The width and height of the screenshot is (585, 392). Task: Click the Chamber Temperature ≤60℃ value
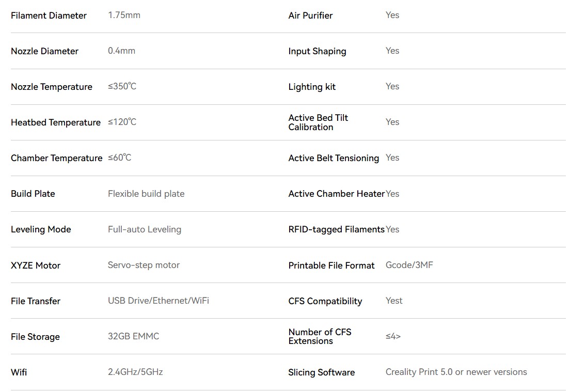pos(120,158)
